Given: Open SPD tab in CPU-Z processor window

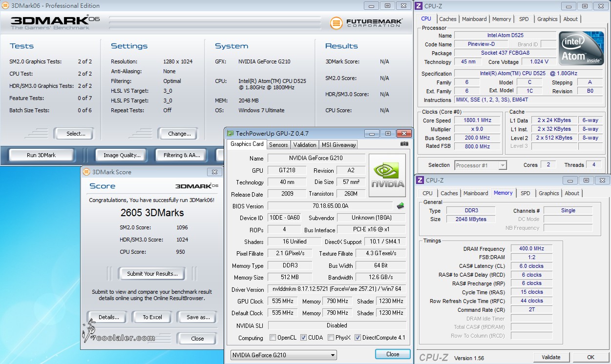Looking at the screenshot, I should point(524,19).
